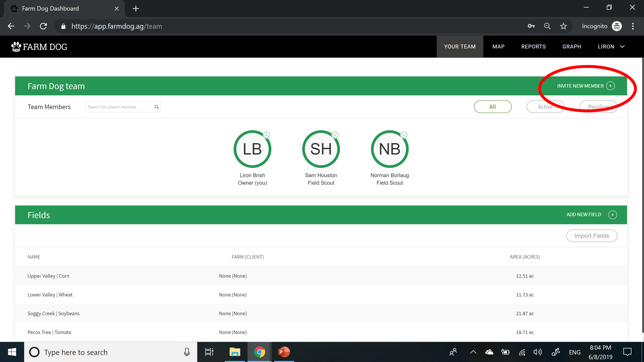Viewport: 644px width, 362px height.
Task: Open the Pecos Tree | Tomato field row
Action: [x=321, y=332]
